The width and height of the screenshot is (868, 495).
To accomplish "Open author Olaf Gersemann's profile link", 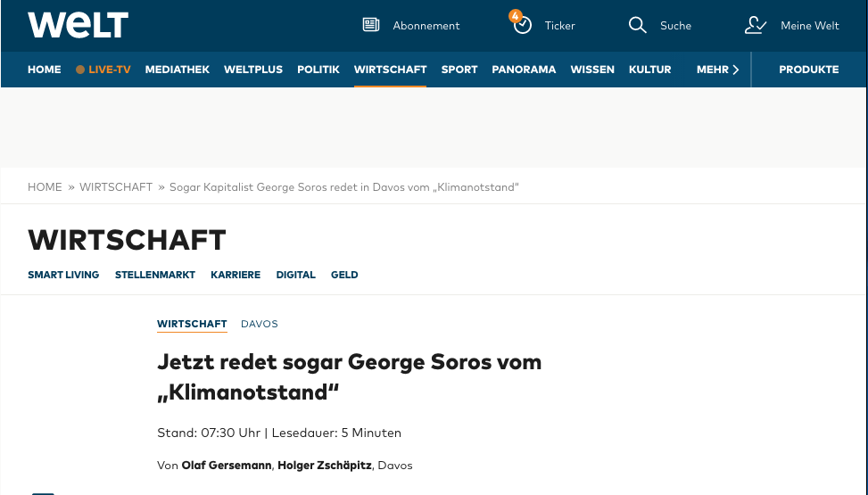I will tap(226, 466).
